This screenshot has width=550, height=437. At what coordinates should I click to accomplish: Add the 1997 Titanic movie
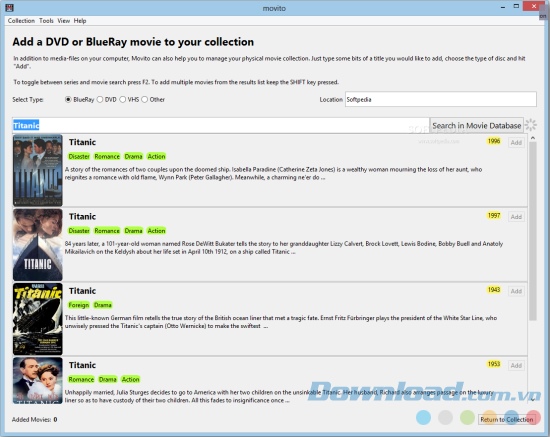coord(516,217)
